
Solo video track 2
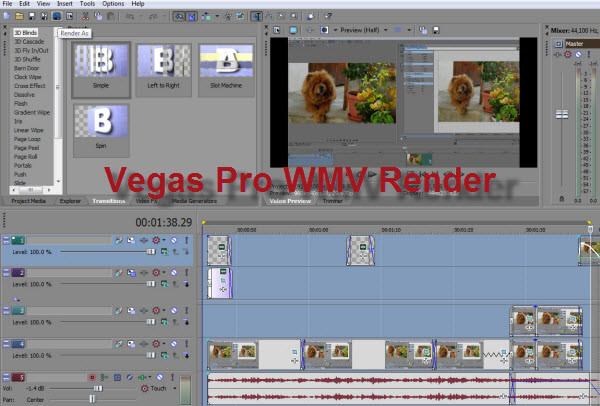[186, 273]
